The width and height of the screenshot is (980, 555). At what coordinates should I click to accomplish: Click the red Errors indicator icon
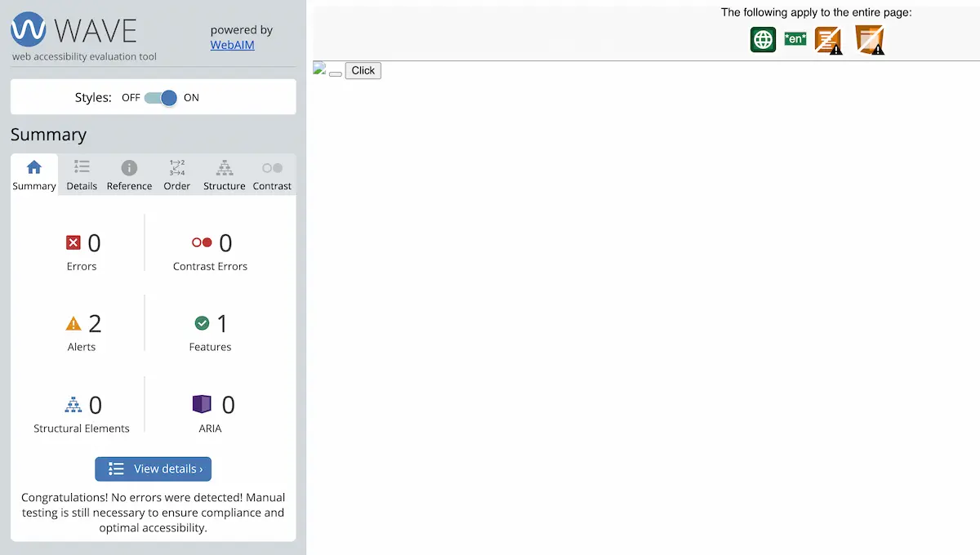[72, 242]
